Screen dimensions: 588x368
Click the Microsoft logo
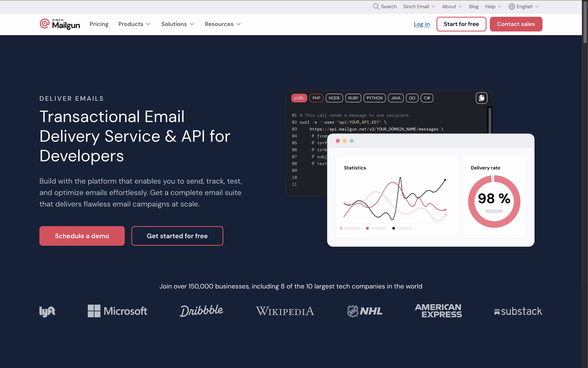click(x=117, y=311)
